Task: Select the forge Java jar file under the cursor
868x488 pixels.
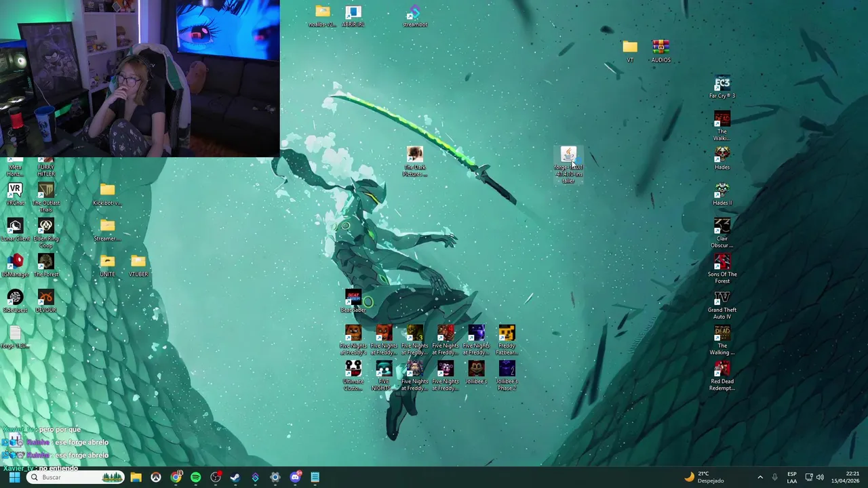Action: coord(568,165)
